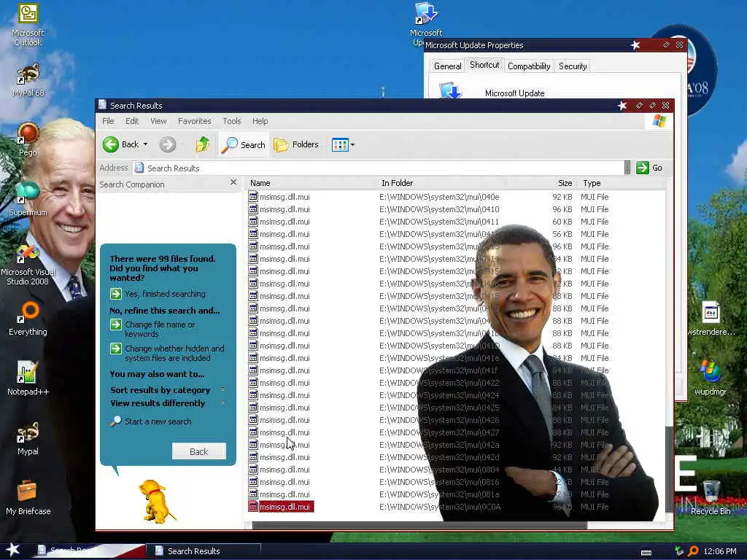747x560 pixels.
Task: Click the star Start button on taskbar
Action: 13,550
